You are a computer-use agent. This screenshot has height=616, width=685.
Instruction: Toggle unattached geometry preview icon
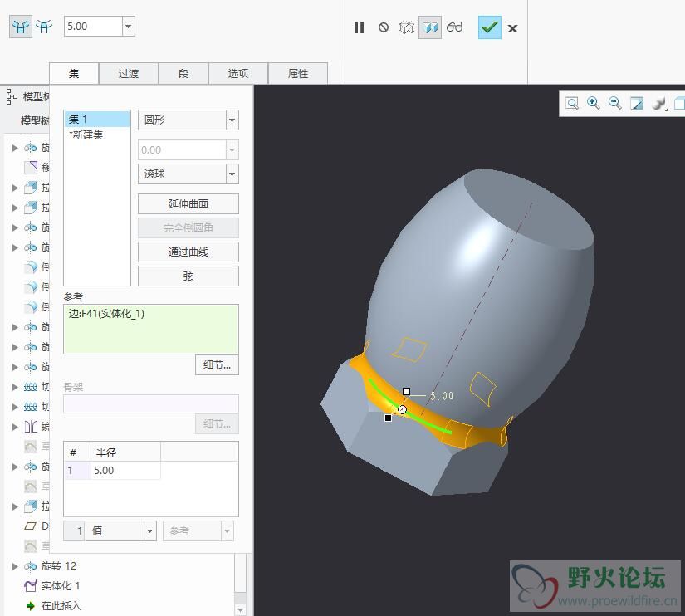click(406, 27)
